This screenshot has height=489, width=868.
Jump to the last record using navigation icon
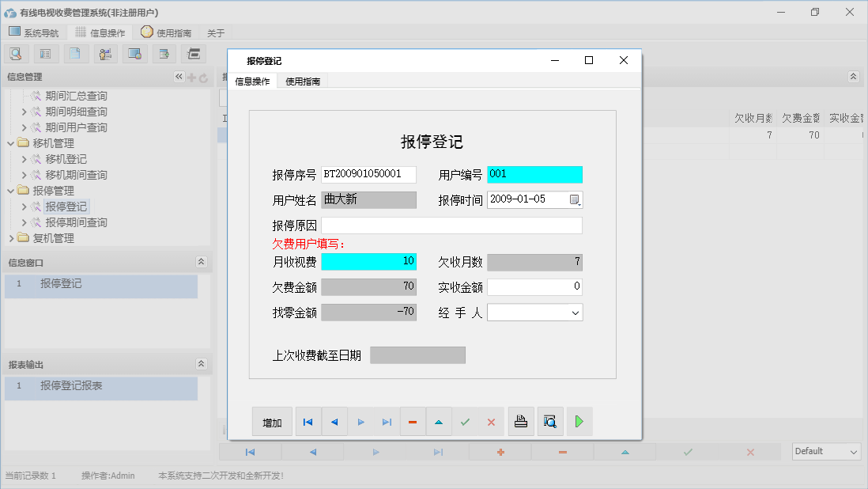pos(387,421)
